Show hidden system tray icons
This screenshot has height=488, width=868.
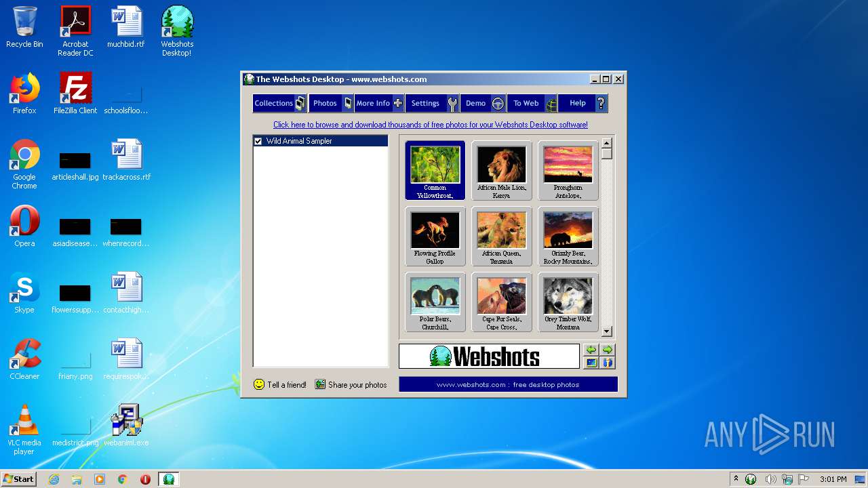[x=736, y=479]
